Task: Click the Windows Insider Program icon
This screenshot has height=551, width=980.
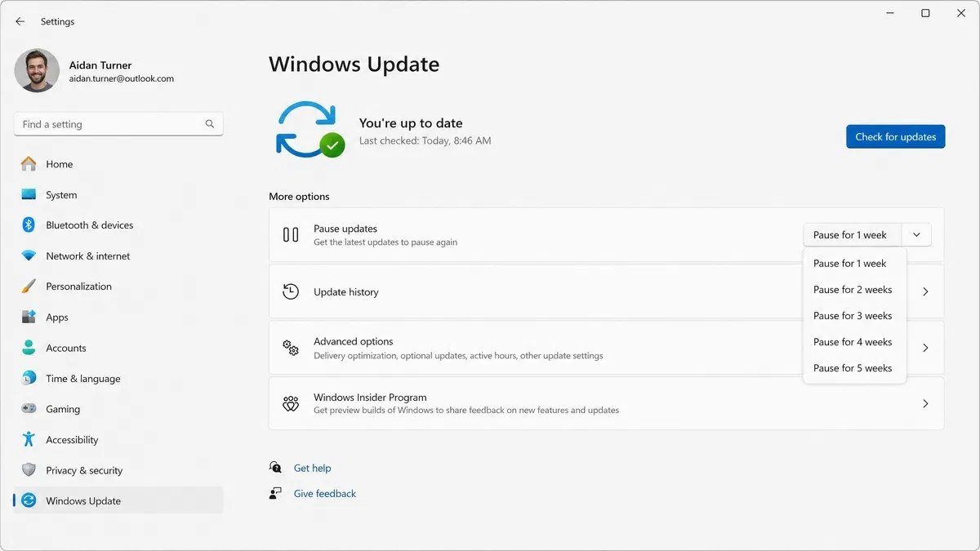Action: [x=291, y=403]
